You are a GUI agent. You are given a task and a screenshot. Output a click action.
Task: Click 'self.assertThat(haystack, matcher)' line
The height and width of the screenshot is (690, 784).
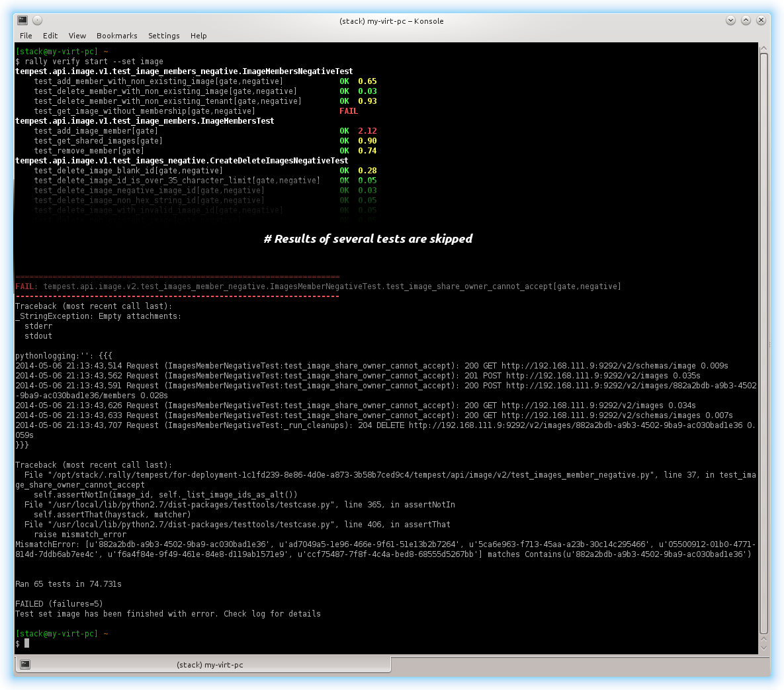(112, 515)
